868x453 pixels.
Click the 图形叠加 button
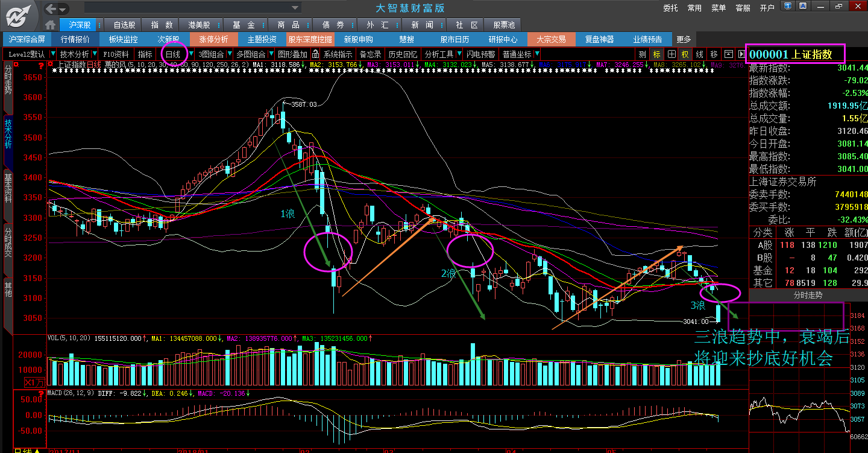click(x=292, y=54)
